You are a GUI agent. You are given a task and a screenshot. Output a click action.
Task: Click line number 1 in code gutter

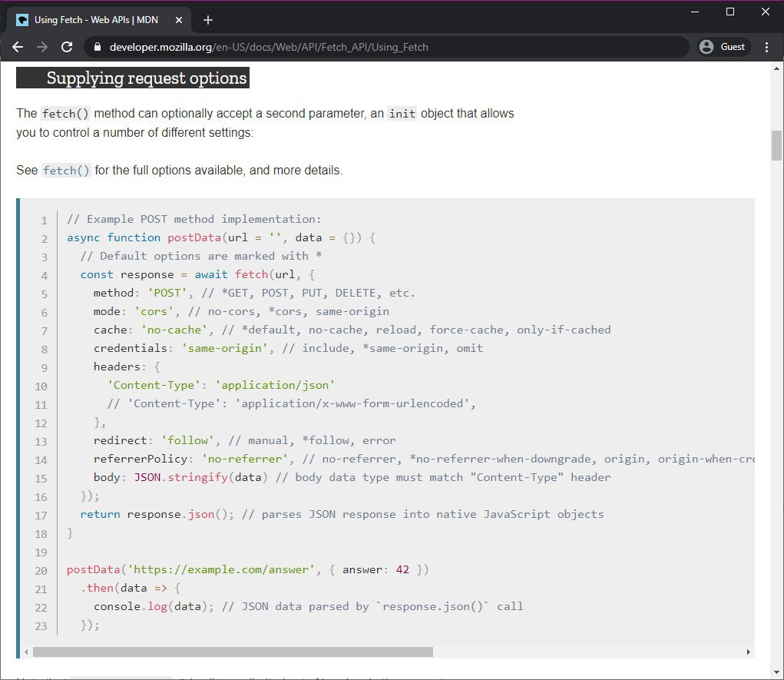(45, 221)
